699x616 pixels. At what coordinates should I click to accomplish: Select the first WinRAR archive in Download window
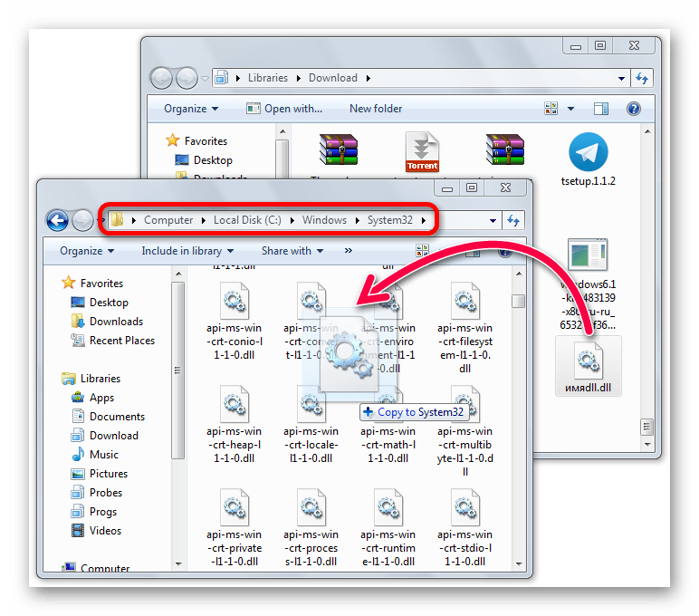(339, 149)
